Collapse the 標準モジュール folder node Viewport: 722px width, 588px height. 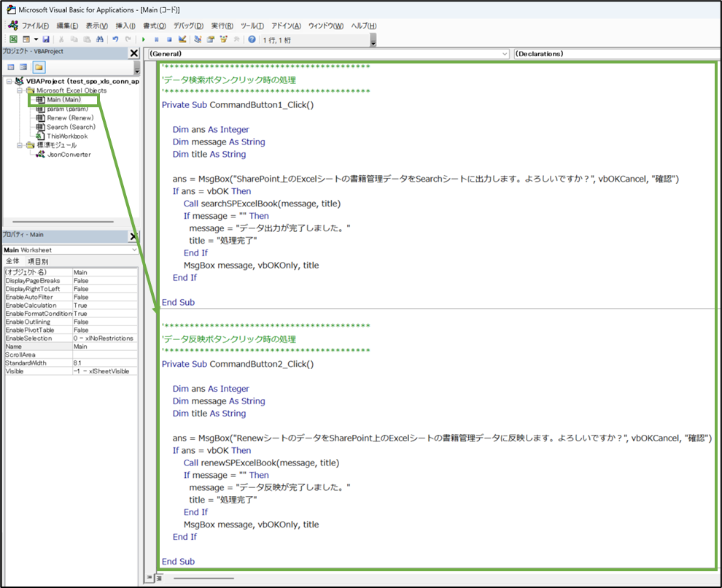tap(20, 145)
